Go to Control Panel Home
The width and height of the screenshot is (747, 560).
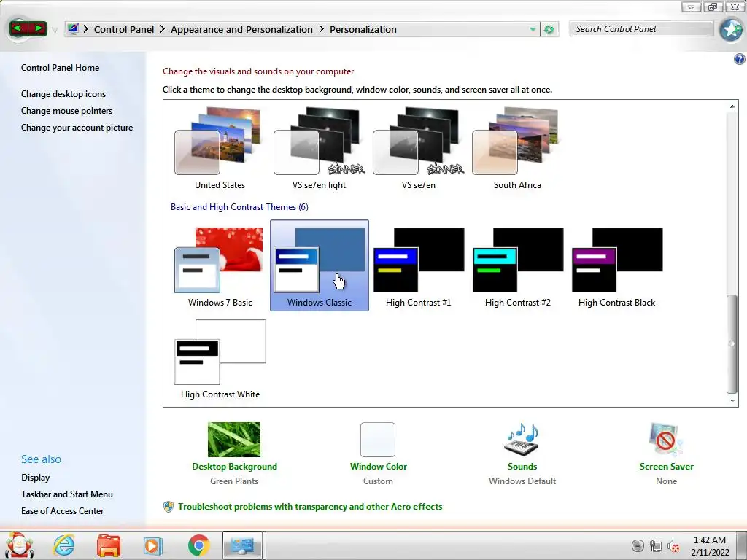(60, 68)
